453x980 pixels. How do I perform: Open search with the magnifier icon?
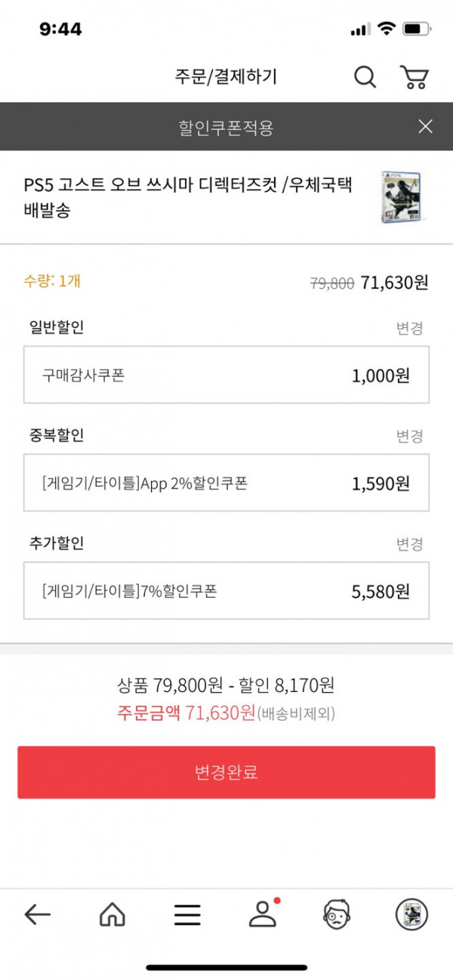[365, 76]
